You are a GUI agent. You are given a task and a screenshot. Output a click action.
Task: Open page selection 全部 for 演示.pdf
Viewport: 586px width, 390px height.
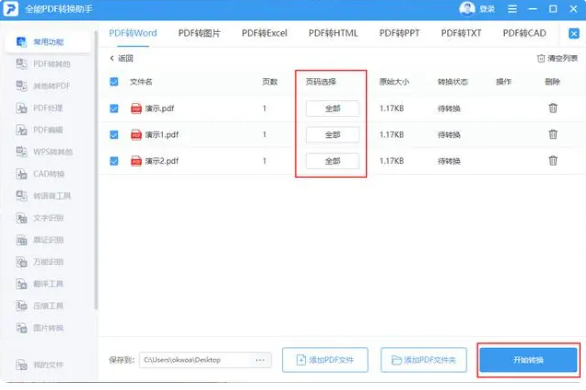pos(333,109)
